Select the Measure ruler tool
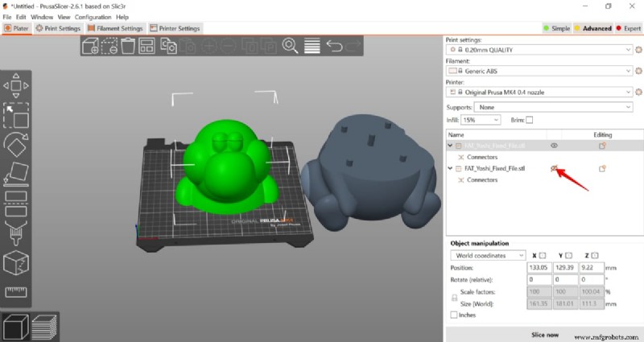 point(16,292)
